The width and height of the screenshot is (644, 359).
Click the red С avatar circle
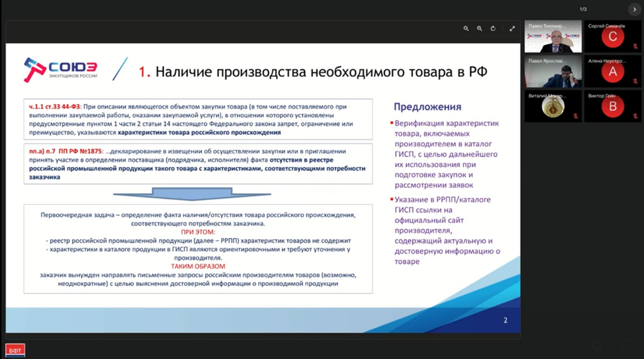[612, 36]
